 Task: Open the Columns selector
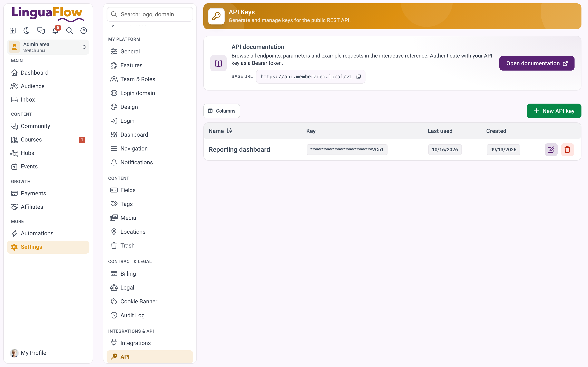point(222,111)
